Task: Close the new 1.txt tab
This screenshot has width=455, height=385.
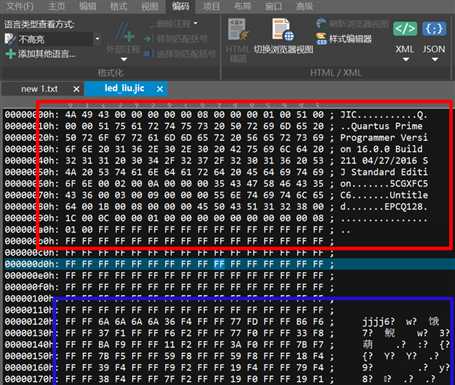Action: (76, 89)
